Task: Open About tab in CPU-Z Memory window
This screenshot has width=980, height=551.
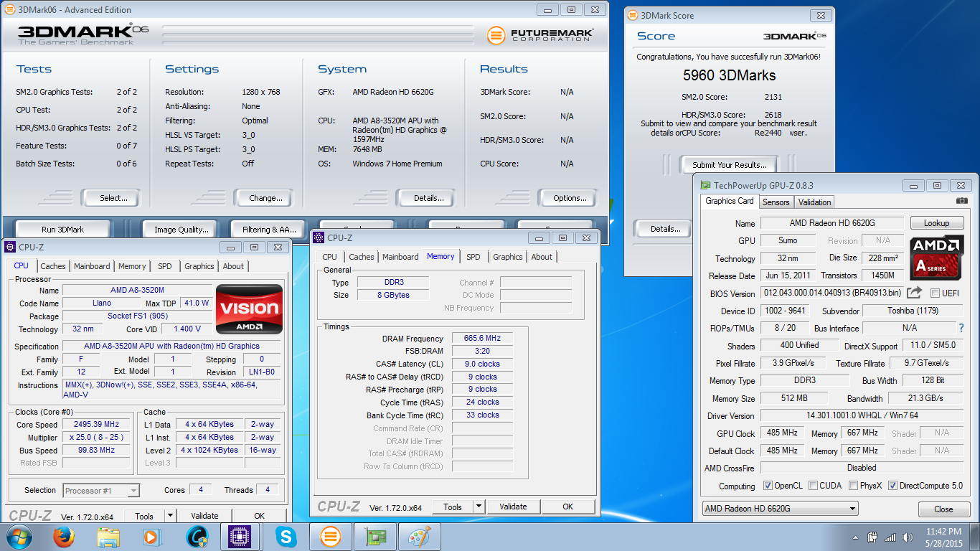Action: click(542, 257)
